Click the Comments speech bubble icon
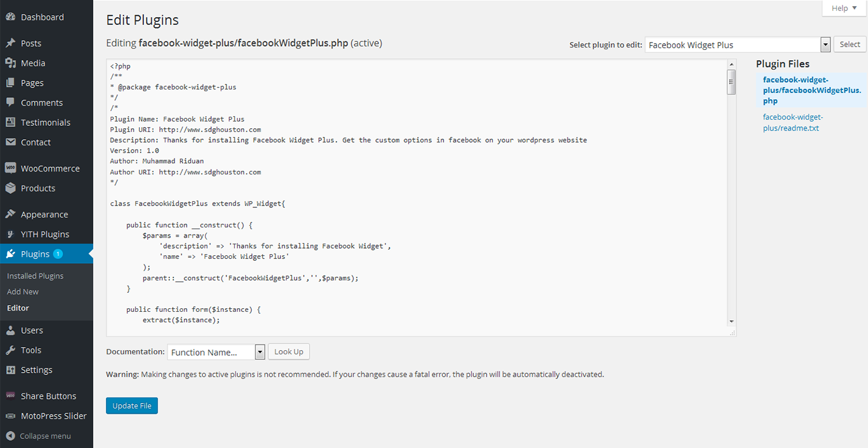The height and width of the screenshot is (448, 868). pos(10,103)
